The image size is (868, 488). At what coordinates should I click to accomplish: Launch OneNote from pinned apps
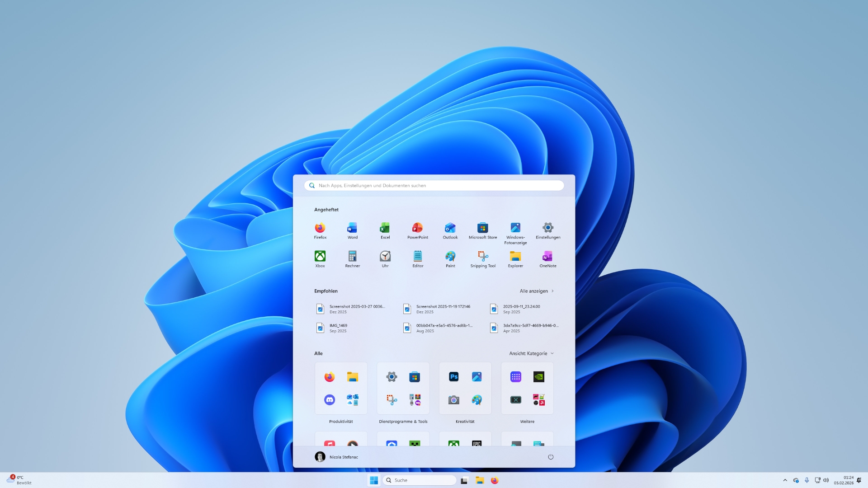coord(547,259)
